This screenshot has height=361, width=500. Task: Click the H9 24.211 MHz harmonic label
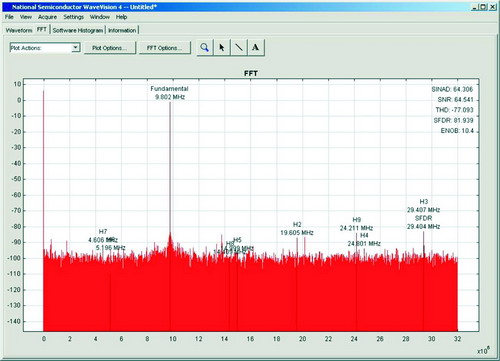[356, 224]
